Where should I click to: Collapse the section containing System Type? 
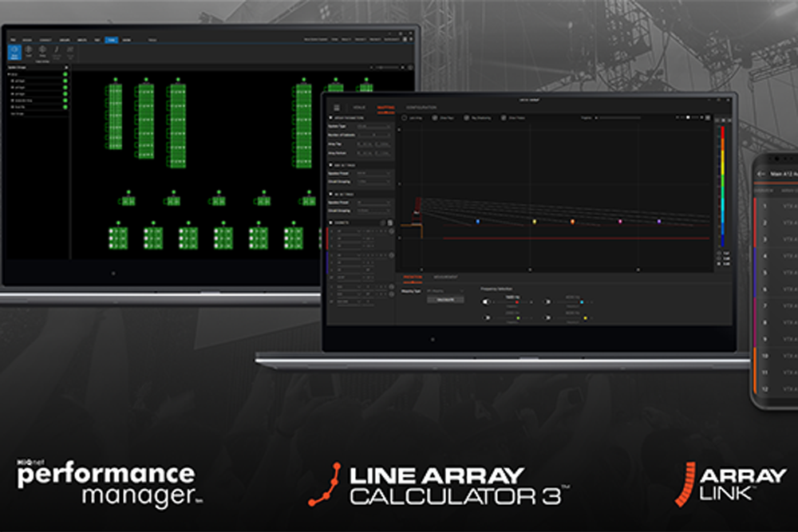331,118
